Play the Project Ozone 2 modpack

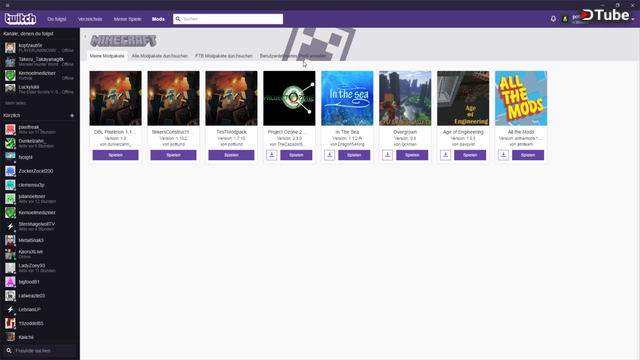point(296,155)
